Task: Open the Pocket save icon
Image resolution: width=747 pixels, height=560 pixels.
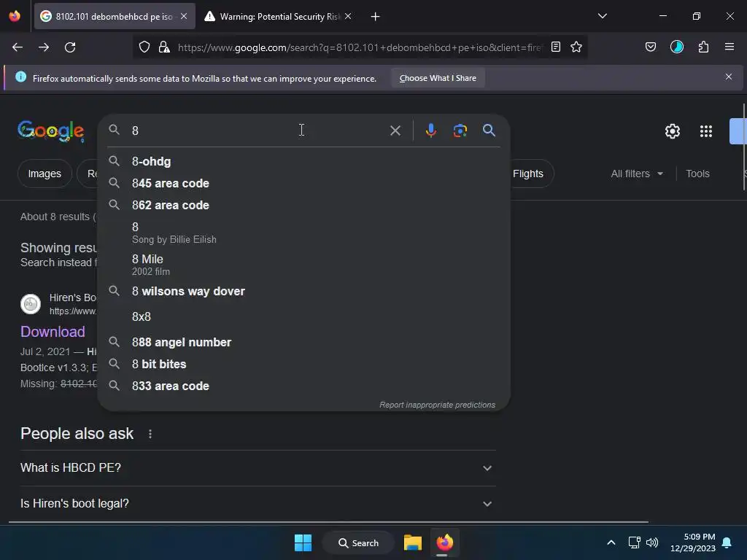Action: point(651,47)
